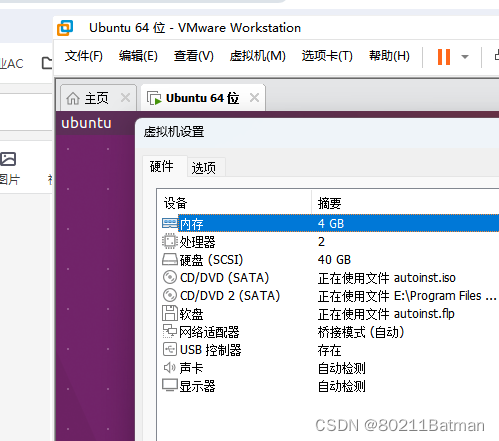Open the 文件(F) menu
This screenshot has width=499, height=441.
point(84,56)
